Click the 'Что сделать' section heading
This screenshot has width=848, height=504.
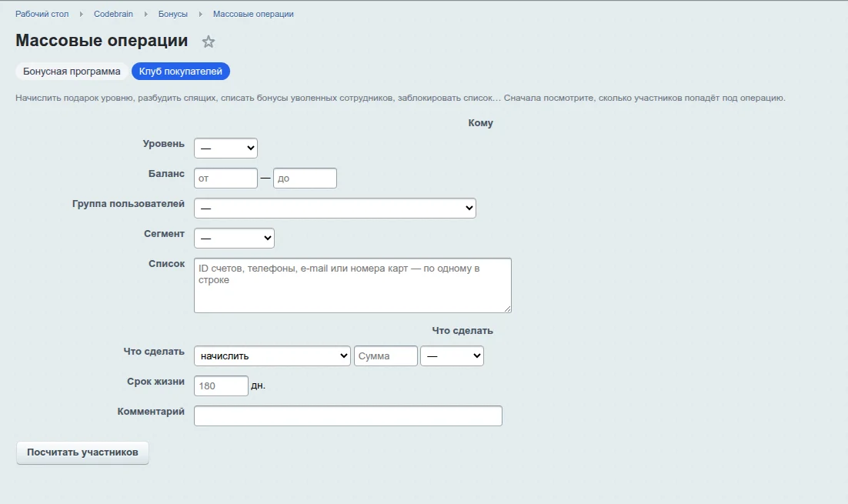point(462,330)
